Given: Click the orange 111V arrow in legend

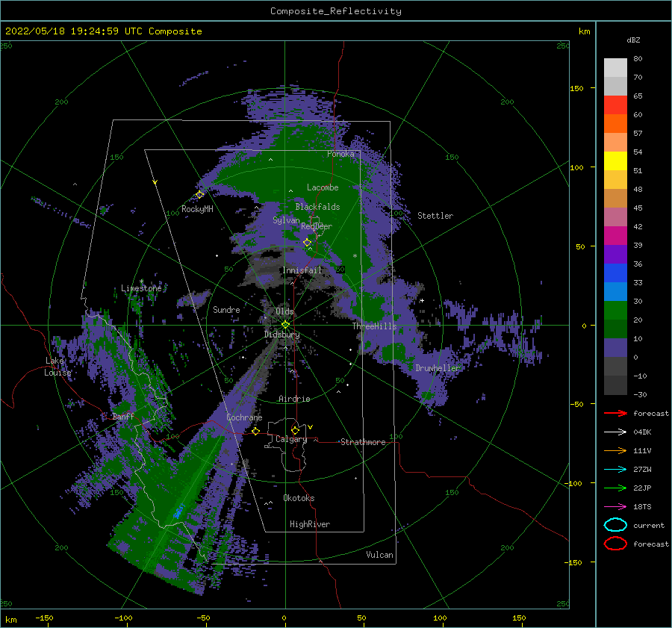Looking at the screenshot, I should [x=615, y=450].
